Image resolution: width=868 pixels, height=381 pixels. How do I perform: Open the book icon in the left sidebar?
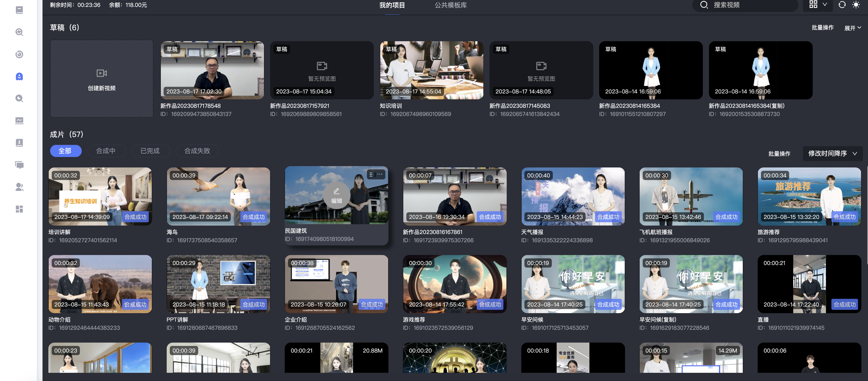pyautogui.click(x=19, y=10)
